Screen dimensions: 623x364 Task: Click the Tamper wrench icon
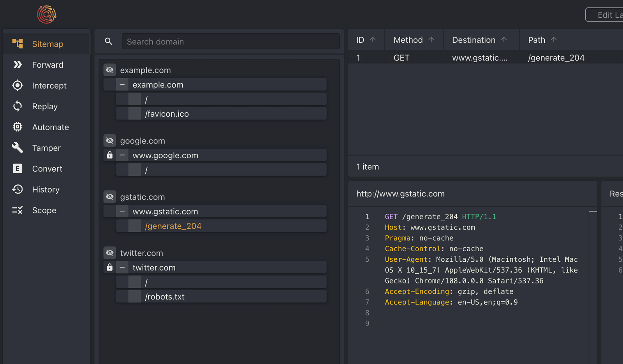18,148
